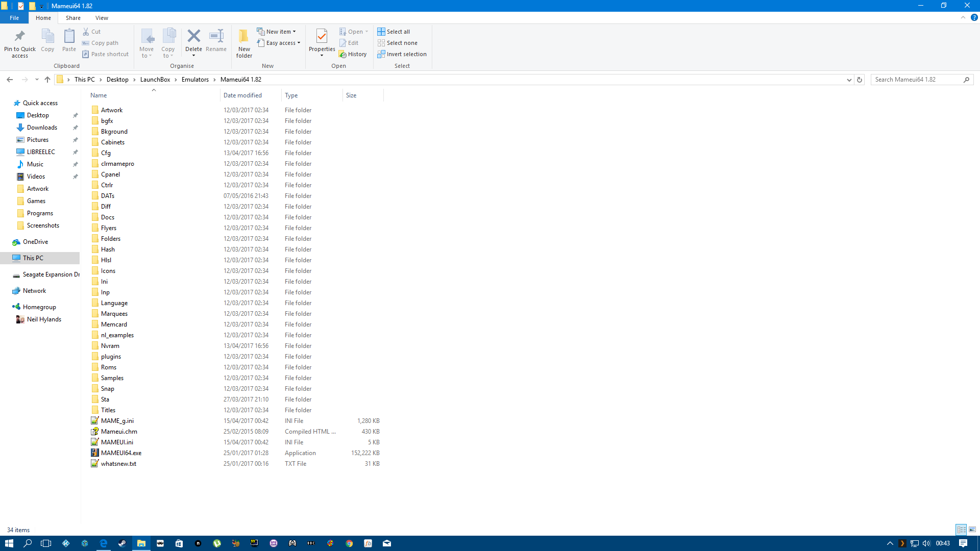Select OneDrive in the navigation pane
This screenshot has width=980, height=551.
(x=35, y=242)
